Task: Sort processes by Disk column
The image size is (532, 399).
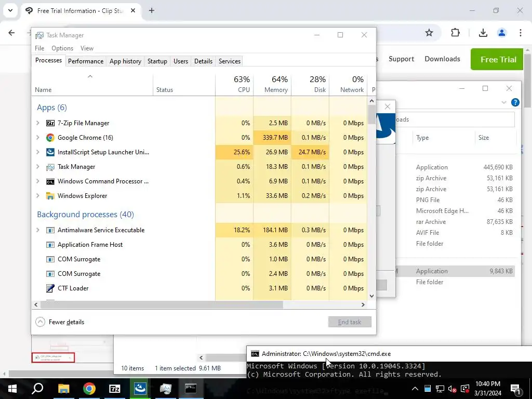Action: [311, 84]
